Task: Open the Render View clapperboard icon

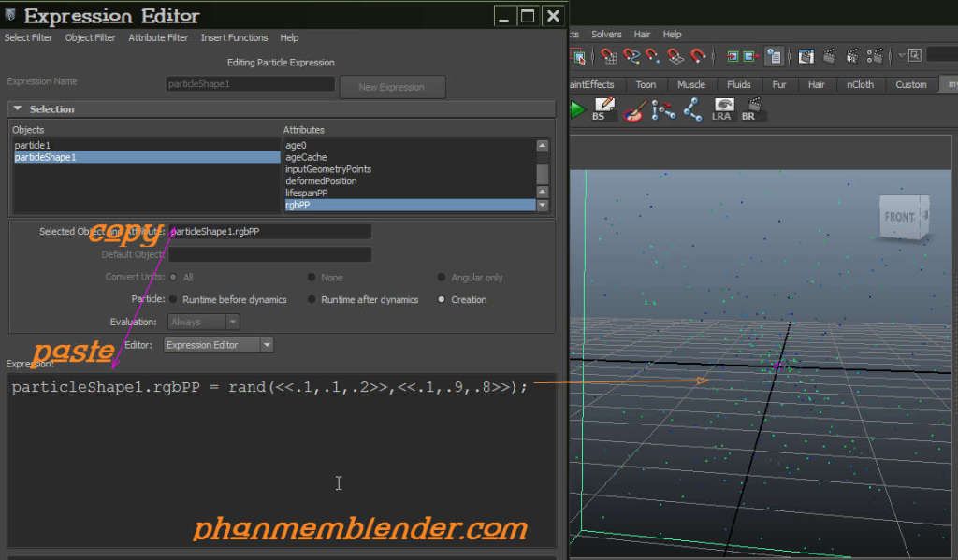Action: pyautogui.click(x=830, y=56)
